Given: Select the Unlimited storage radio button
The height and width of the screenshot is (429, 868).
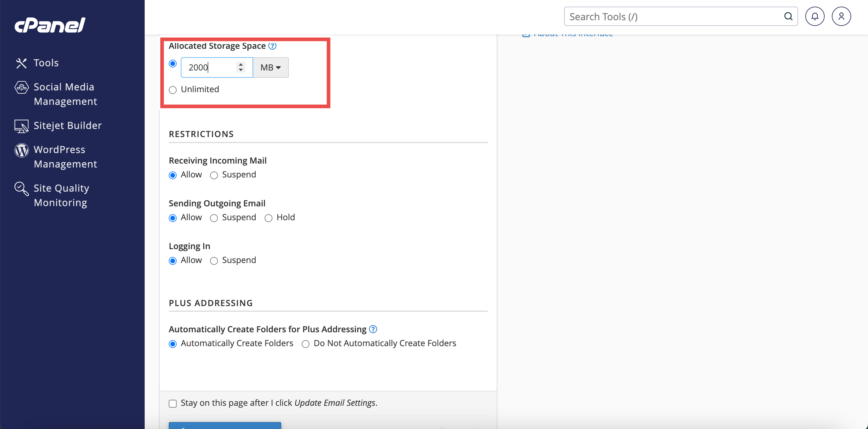Looking at the screenshot, I should (173, 90).
